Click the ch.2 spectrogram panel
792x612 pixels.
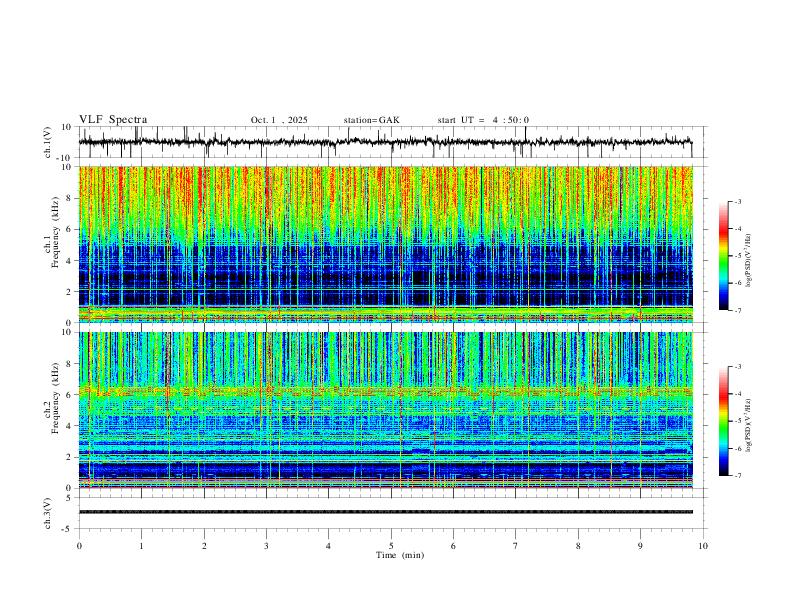coord(385,410)
